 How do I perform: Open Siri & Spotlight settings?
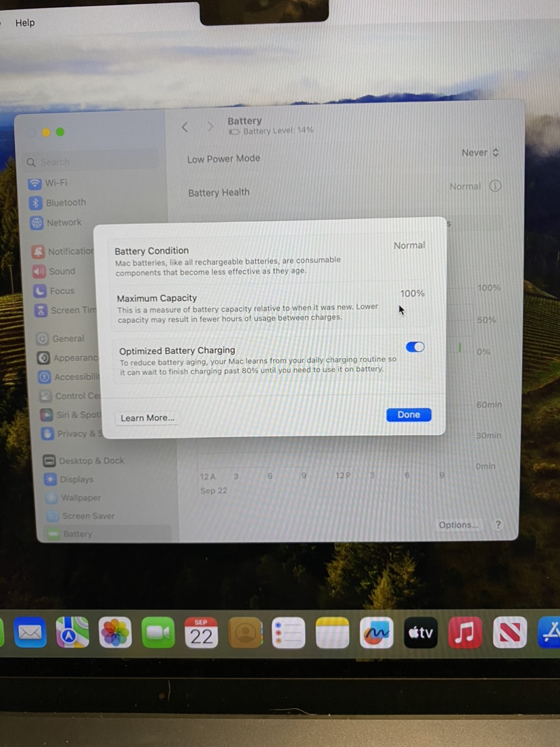click(71, 415)
